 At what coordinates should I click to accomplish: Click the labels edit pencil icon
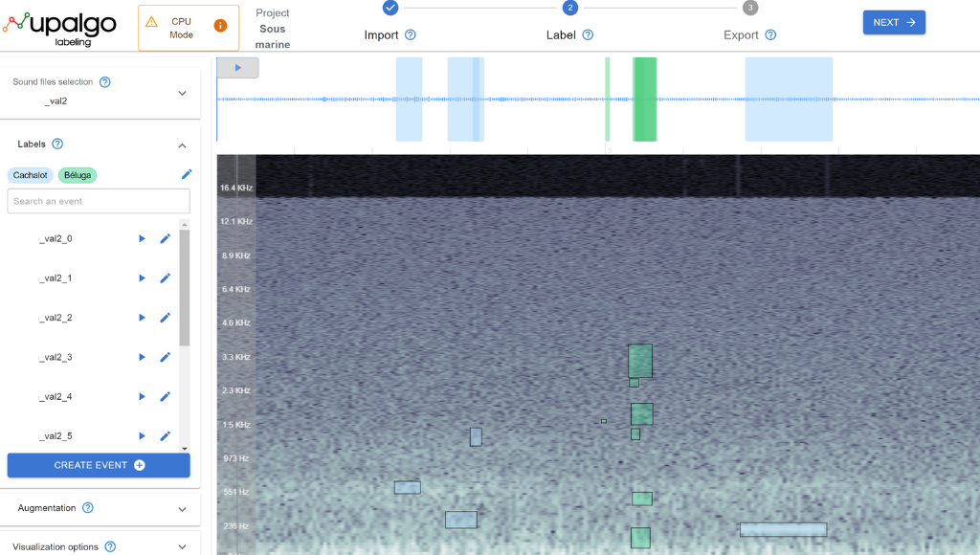click(x=187, y=174)
